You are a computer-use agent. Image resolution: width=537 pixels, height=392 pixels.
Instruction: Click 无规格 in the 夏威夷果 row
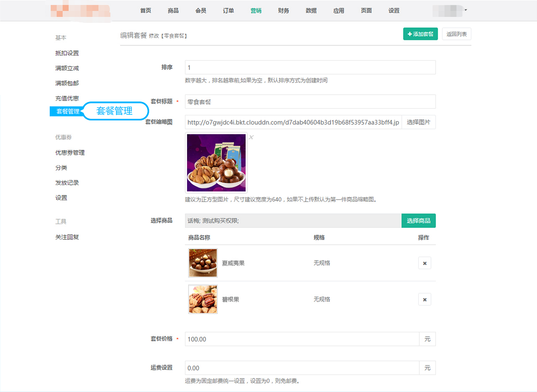[322, 263]
